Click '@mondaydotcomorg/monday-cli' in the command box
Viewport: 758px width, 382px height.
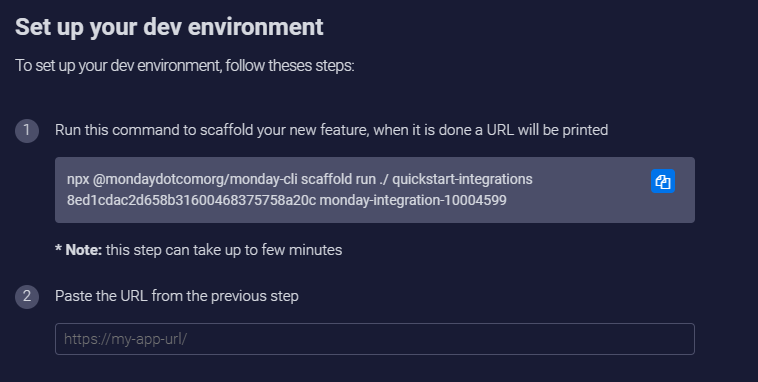[x=195, y=179]
